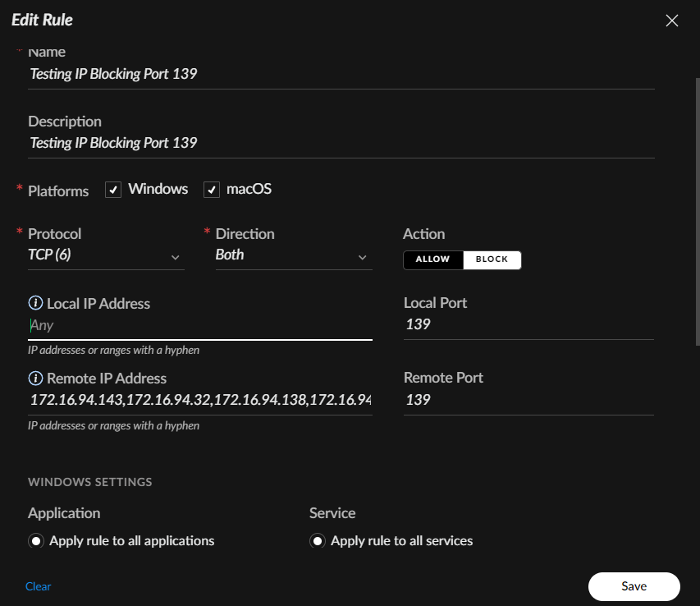The image size is (700, 606).
Task: Focus the rule Name field
Action: tap(341, 74)
